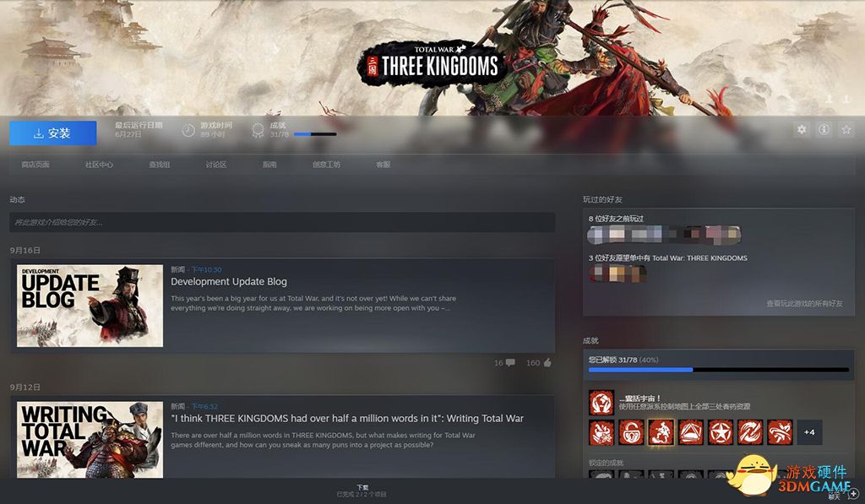
Task: Open the 商店页面 store page tab
Action: (x=35, y=165)
